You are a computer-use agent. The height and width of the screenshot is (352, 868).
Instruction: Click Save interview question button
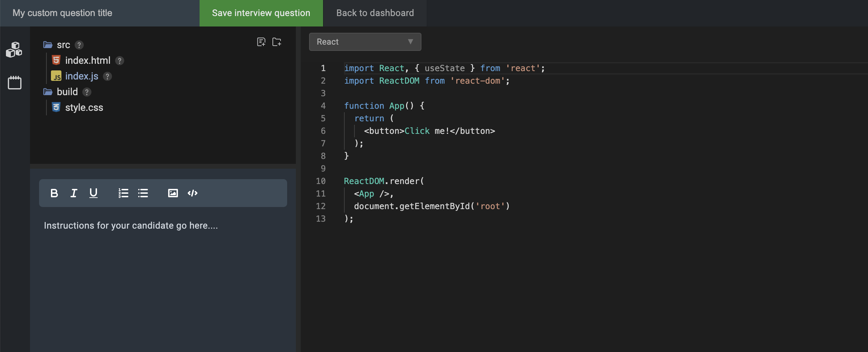pyautogui.click(x=261, y=13)
